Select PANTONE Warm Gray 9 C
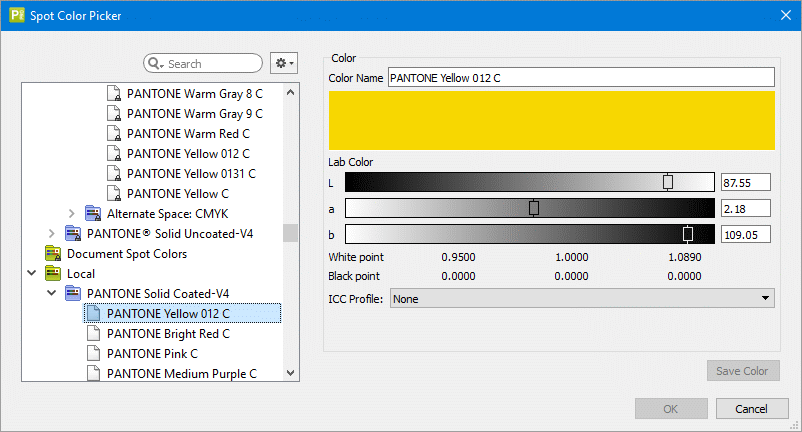This screenshot has width=802, height=432. pos(195,113)
